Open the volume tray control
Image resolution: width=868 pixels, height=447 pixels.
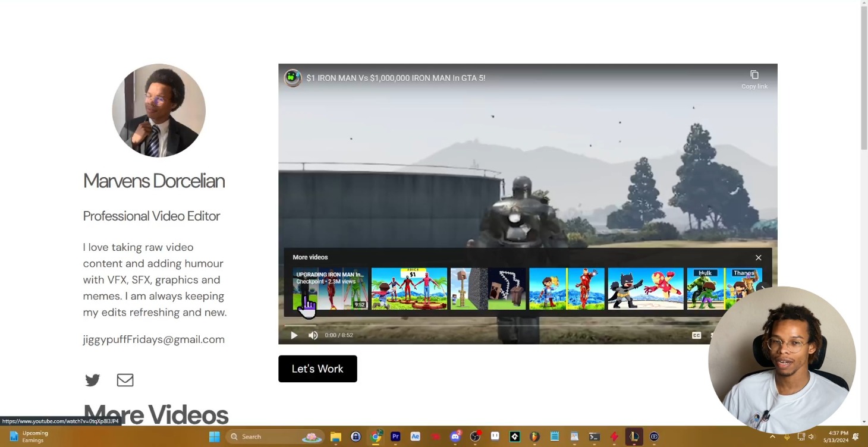pyautogui.click(x=812, y=436)
